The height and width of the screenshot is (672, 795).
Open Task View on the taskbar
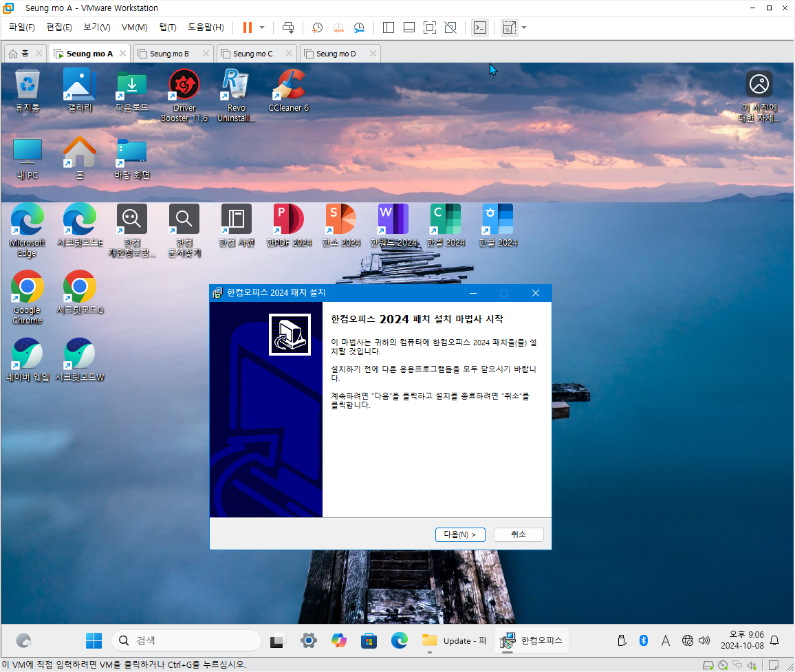tap(277, 640)
